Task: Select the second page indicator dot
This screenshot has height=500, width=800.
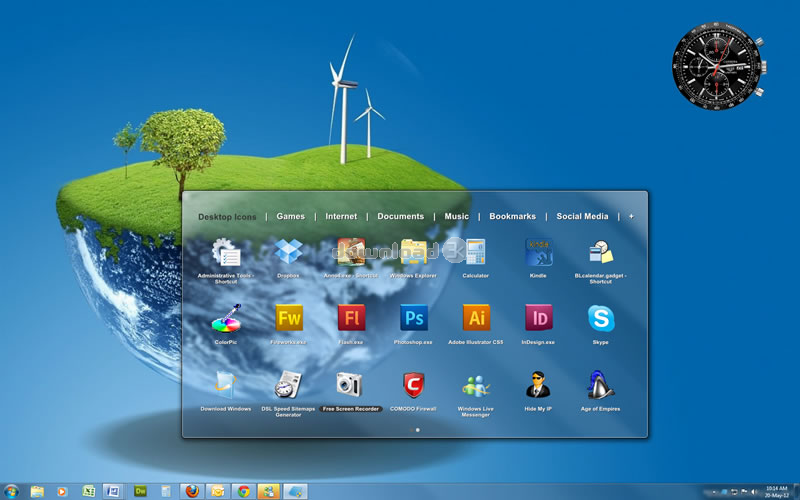Action: (x=418, y=430)
